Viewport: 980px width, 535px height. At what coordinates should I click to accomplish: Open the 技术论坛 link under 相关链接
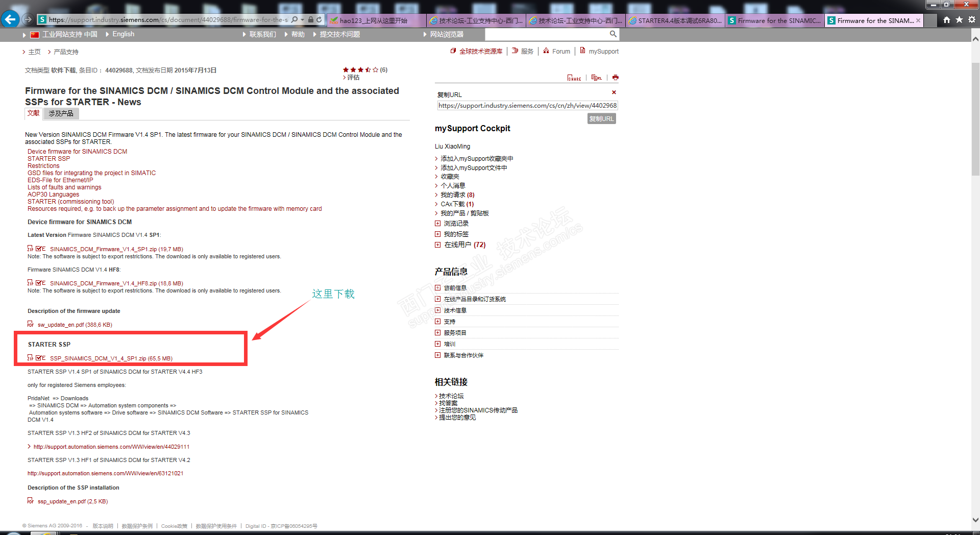pos(451,396)
